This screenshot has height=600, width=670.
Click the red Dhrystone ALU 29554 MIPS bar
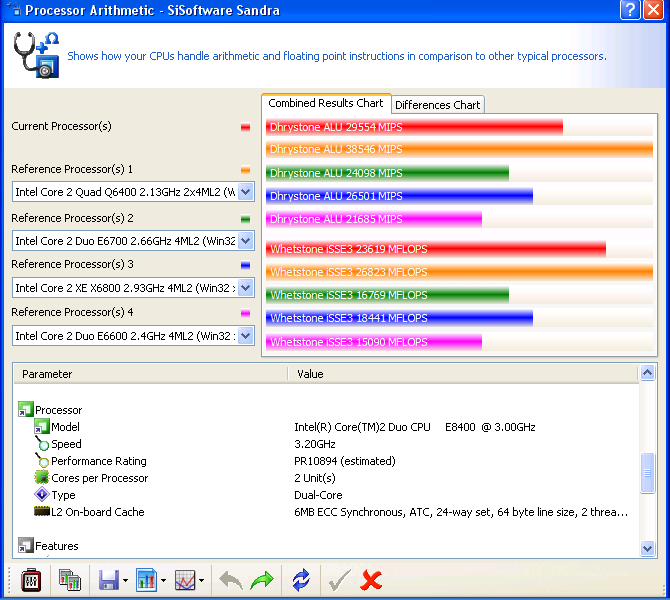point(414,127)
